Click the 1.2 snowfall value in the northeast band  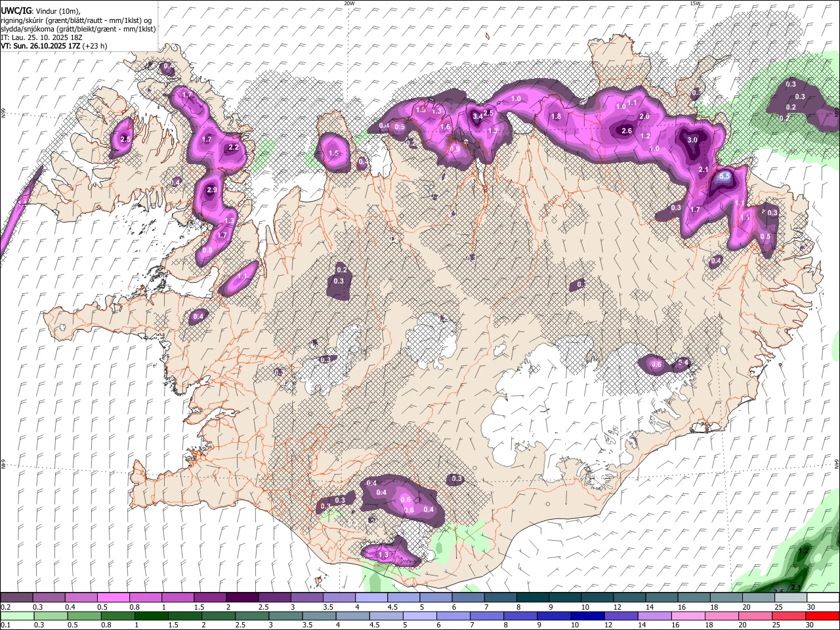[645, 136]
